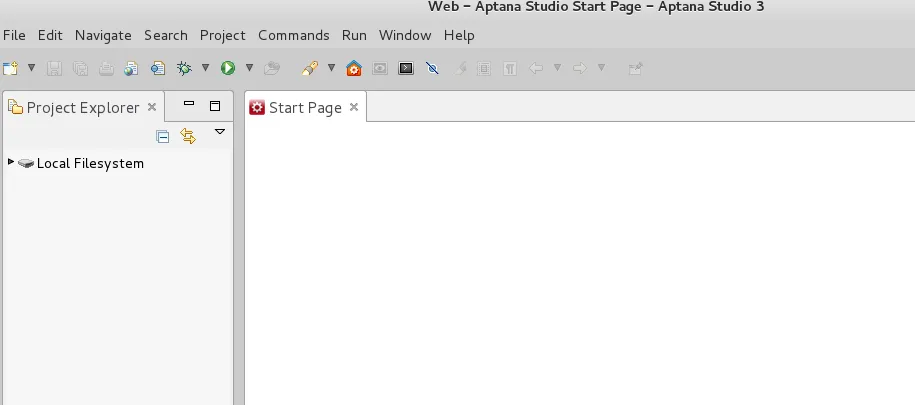The height and width of the screenshot is (405, 915).
Task: Click the Forward navigation arrow
Action: click(579, 68)
